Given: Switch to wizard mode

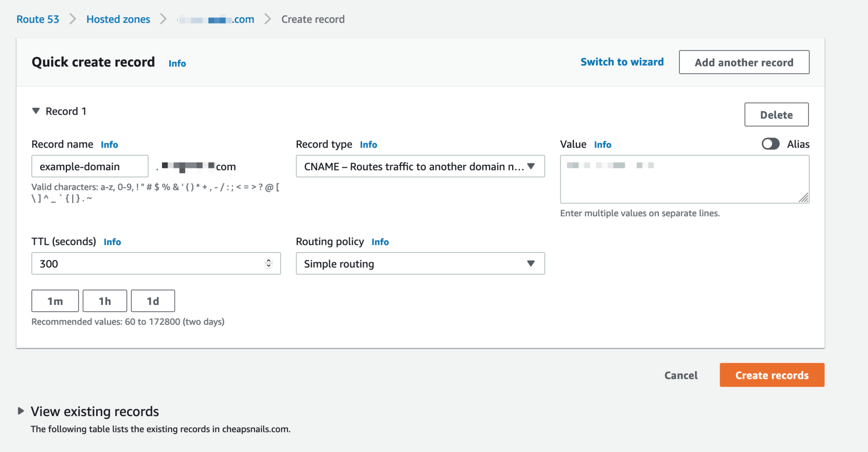Looking at the screenshot, I should [622, 62].
